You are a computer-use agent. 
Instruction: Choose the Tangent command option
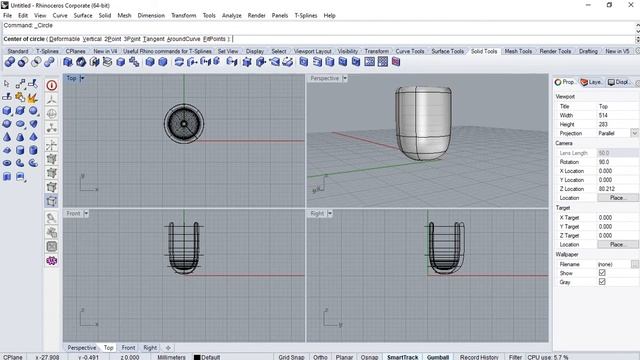coord(153,39)
